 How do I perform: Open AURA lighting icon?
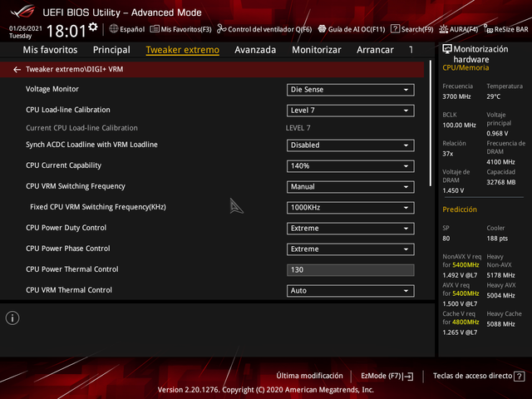[x=443, y=29]
